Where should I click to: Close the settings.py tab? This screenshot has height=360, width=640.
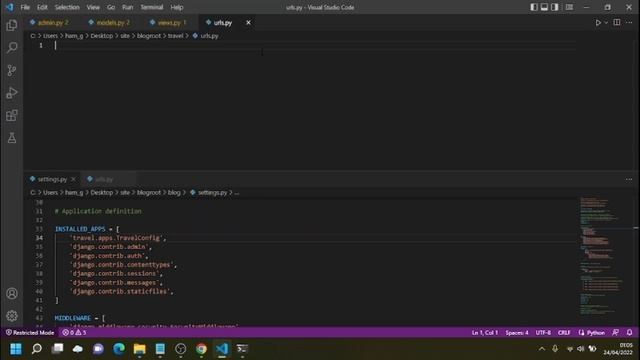coord(73,179)
